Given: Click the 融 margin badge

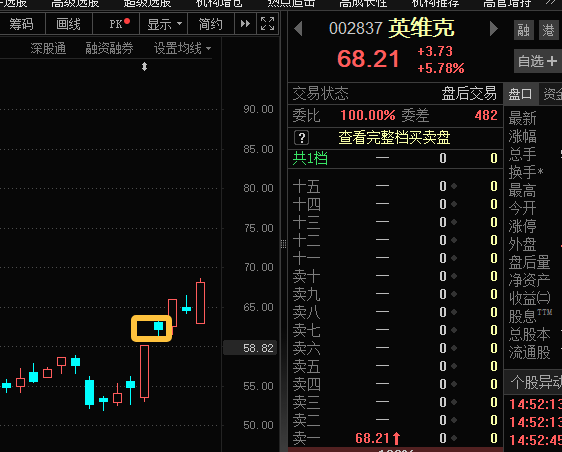Looking at the screenshot, I should 524,30.
